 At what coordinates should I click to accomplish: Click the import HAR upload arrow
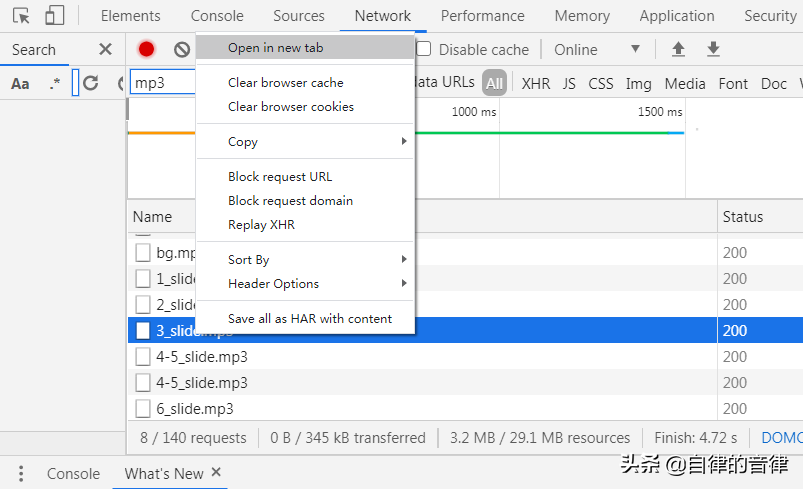(679, 49)
